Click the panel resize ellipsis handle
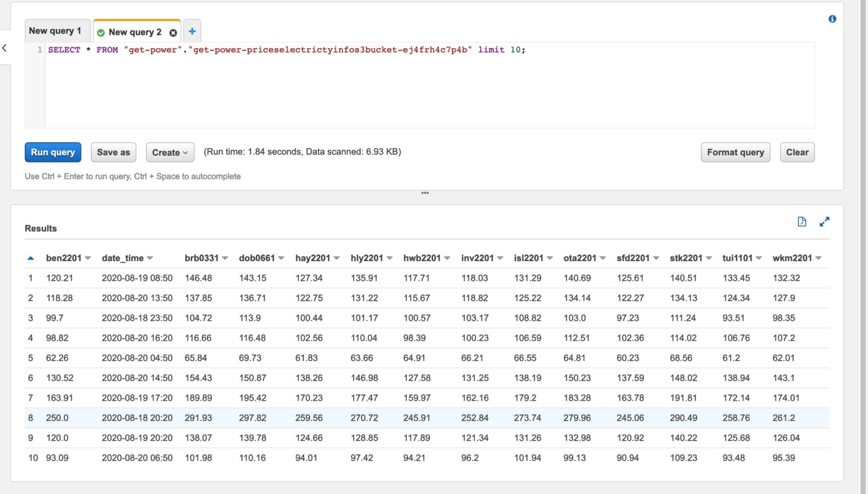 (425, 193)
